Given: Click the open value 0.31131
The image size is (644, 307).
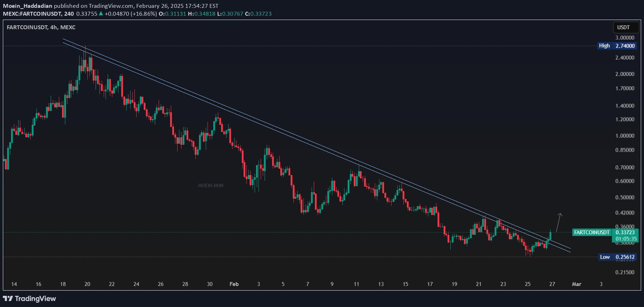Looking at the screenshot, I should pos(175,14).
